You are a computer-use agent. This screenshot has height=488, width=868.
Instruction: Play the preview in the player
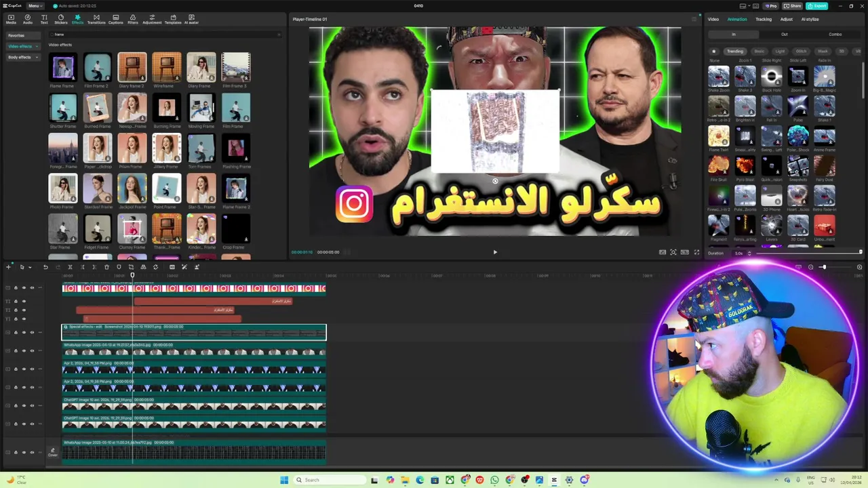pos(495,252)
